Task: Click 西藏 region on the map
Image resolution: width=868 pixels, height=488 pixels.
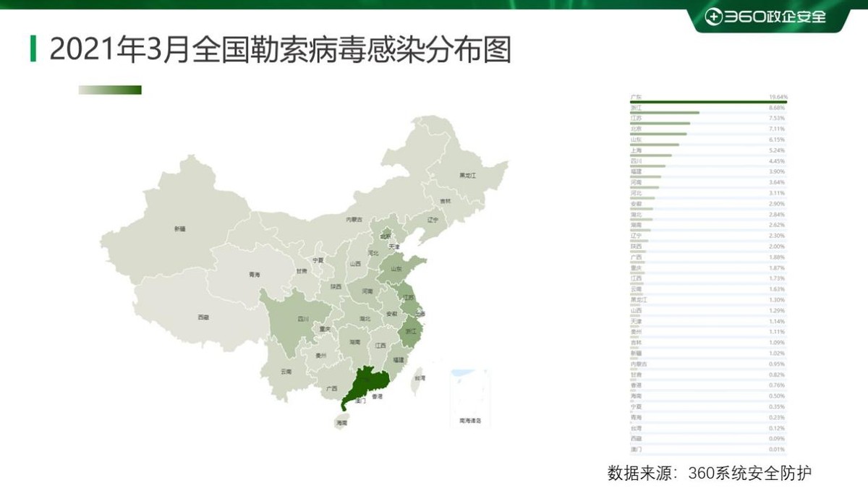Action: tap(203, 318)
